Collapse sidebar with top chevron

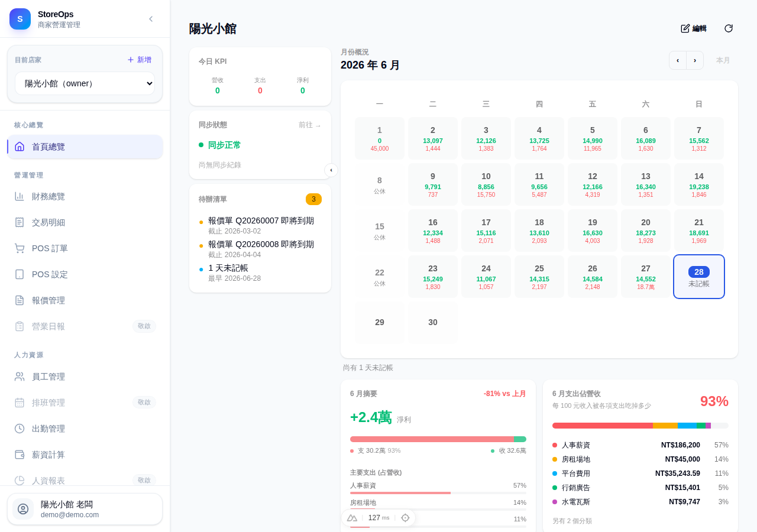tap(151, 19)
